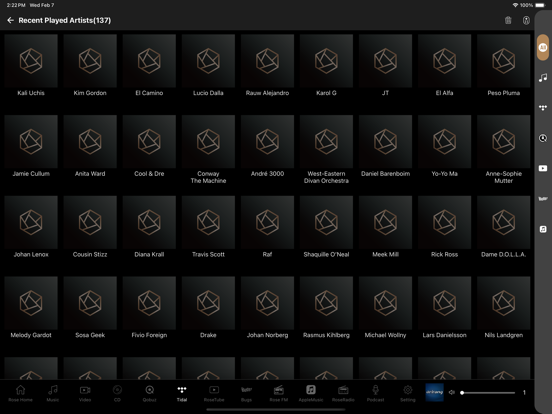Screen dimensions: 552x414
Task: Click the volume slider track
Action: pyautogui.click(x=488, y=393)
